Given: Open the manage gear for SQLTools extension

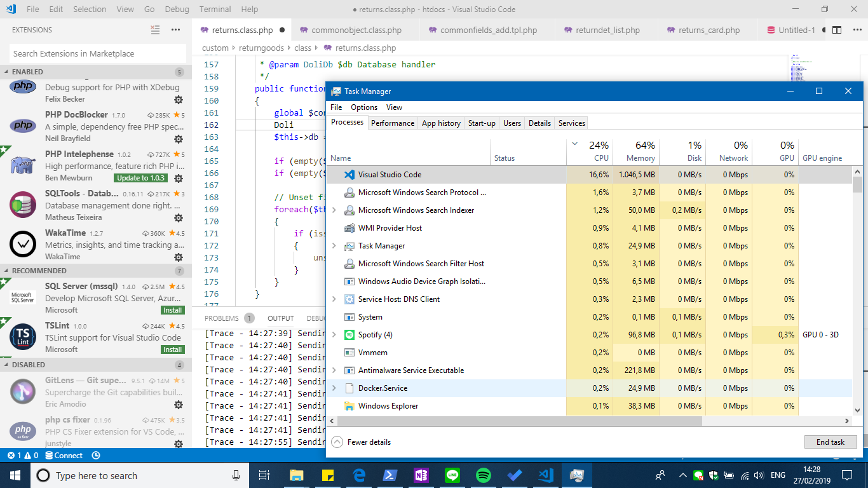Looking at the screenshot, I should (179, 218).
